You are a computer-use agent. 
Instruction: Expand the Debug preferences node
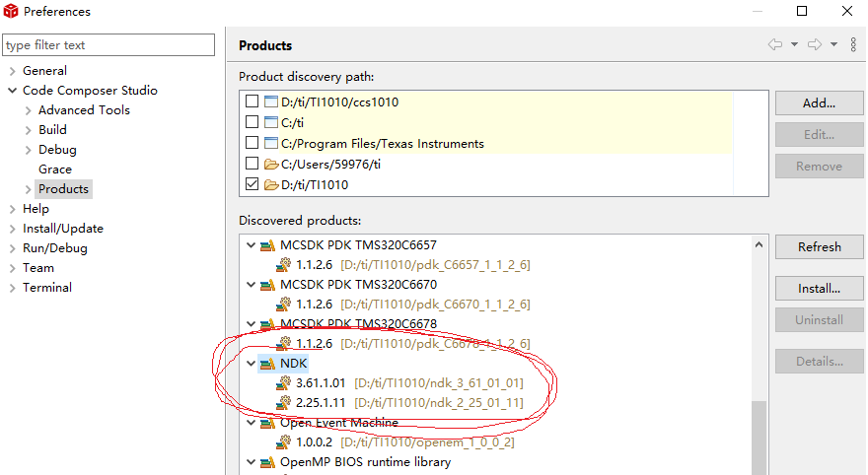coord(29,150)
